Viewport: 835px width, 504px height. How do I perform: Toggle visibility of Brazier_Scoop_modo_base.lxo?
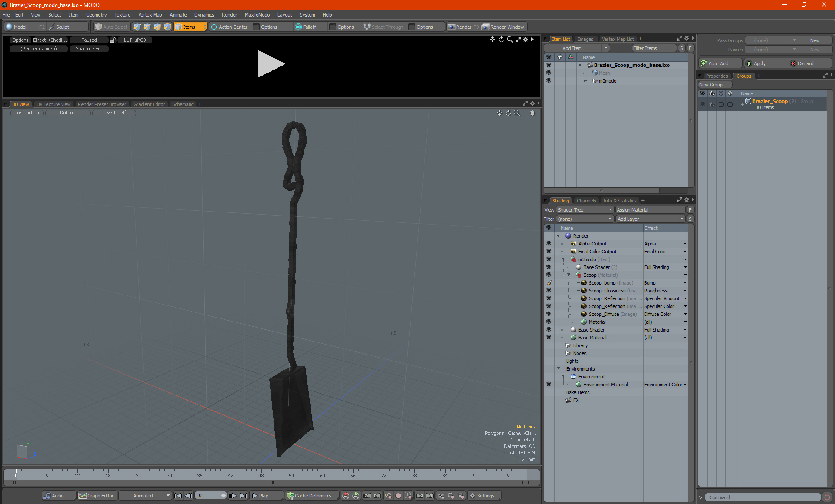548,65
